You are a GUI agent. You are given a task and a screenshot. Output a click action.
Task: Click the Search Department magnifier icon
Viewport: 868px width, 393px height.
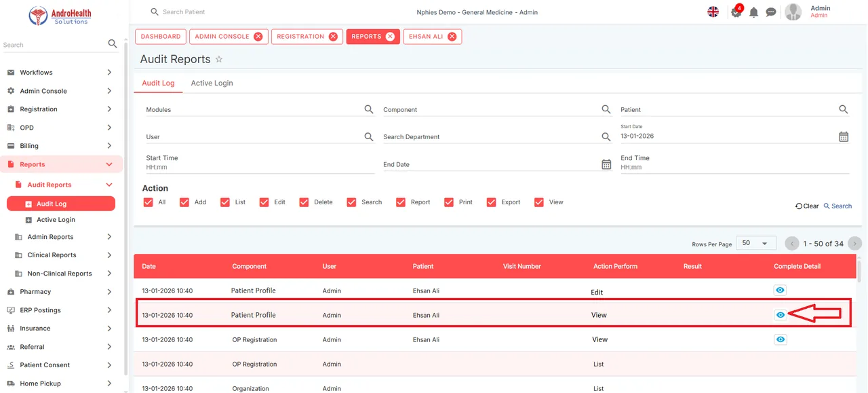tap(606, 136)
